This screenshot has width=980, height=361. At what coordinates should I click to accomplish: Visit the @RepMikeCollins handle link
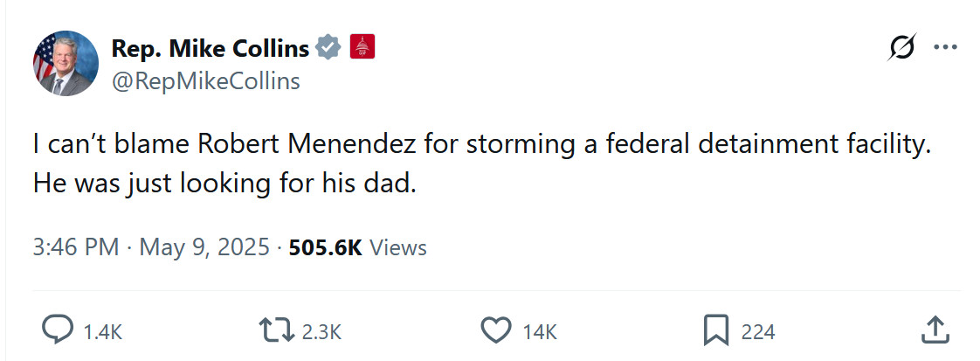pos(205,81)
